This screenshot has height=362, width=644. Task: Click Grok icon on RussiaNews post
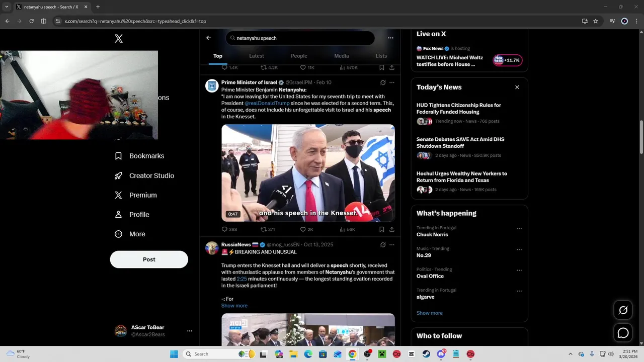click(x=383, y=245)
